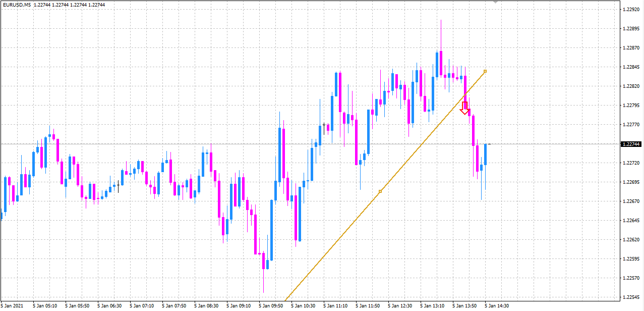The height and width of the screenshot is (311, 644).
Task: Click time axis label 5 Jan 10:30
Action: [303, 306]
